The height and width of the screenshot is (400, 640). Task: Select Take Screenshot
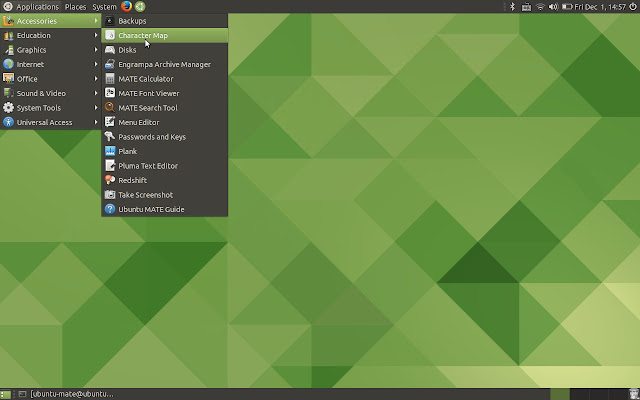pyautogui.click(x=164, y=195)
